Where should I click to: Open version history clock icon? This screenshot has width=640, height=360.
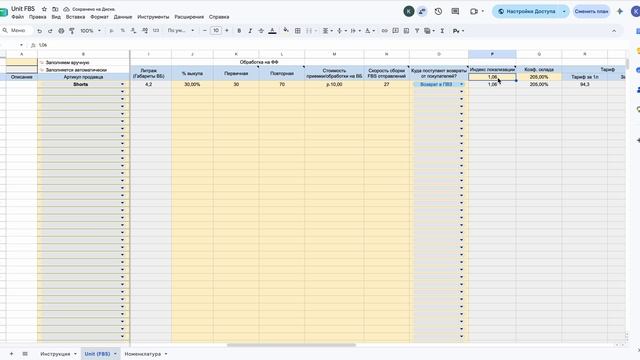click(438, 11)
